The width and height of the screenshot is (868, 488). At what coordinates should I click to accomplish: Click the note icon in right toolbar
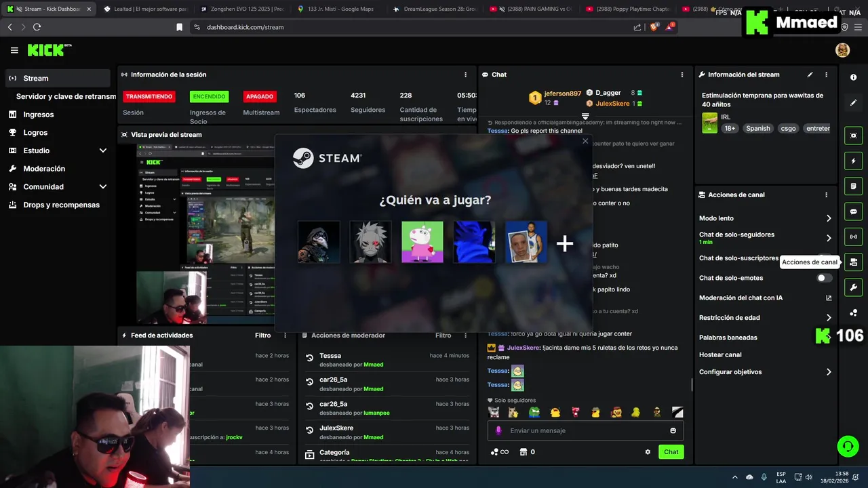click(x=853, y=186)
